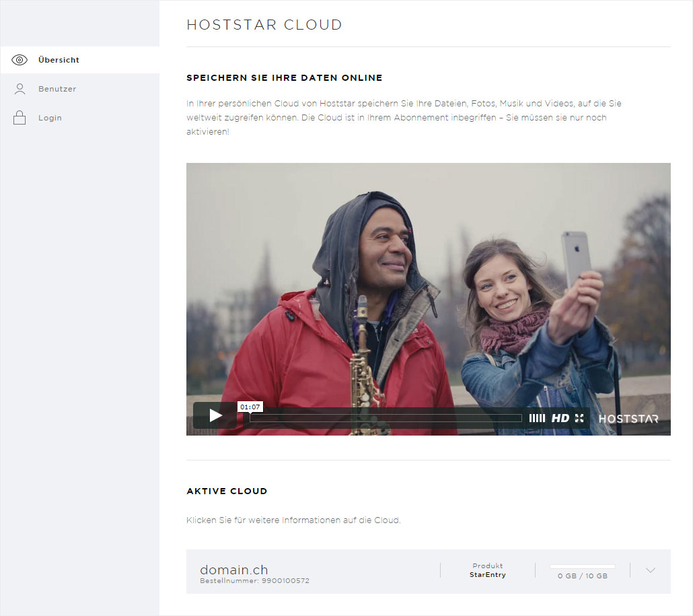Image resolution: width=693 pixels, height=616 pixels.
Task: Expand the domain.ch cloud details chevron
Action: pos(650,570)
